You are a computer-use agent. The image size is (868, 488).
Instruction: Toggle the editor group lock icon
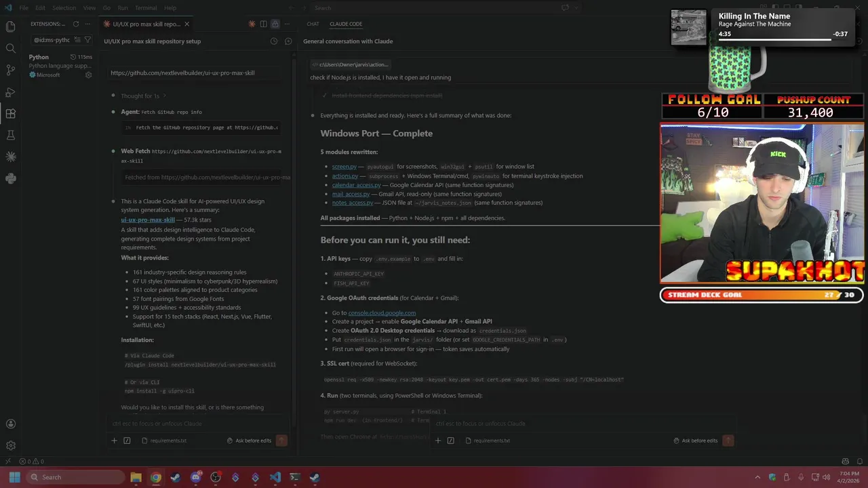pos(275,24)
